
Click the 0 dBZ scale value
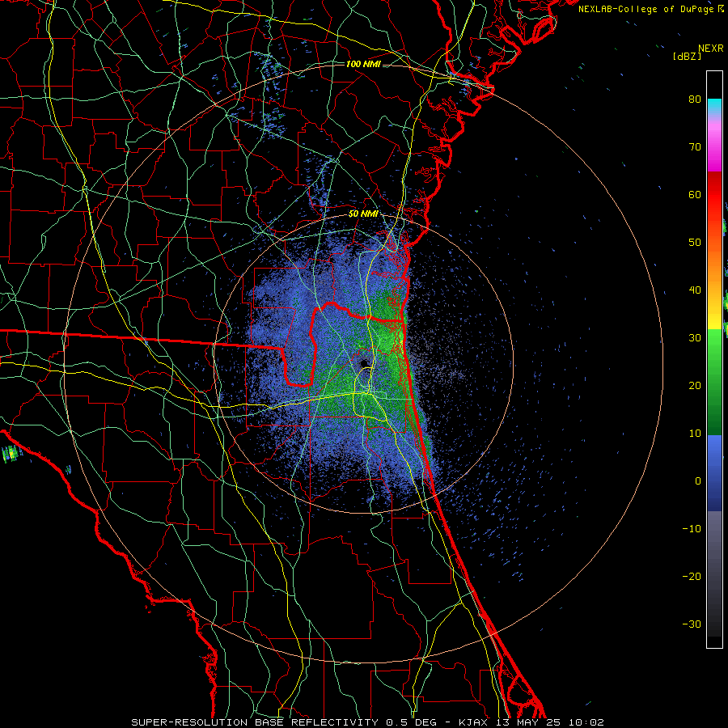698,481
